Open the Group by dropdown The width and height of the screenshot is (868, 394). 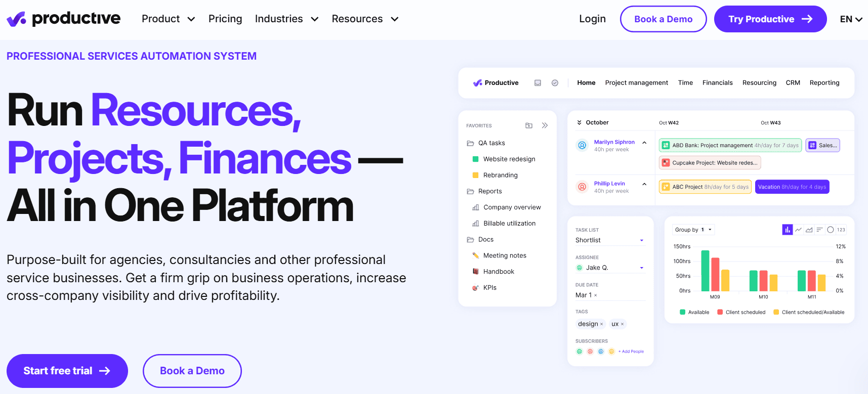click(x=693, y=230)
